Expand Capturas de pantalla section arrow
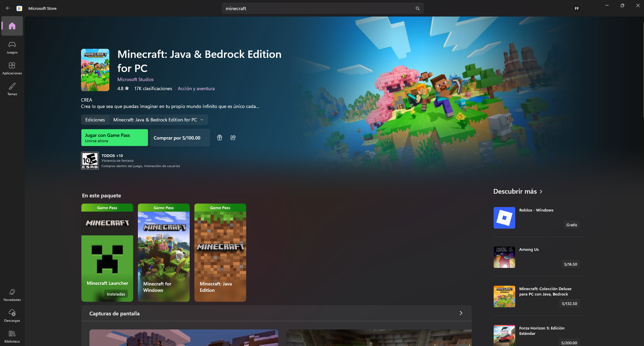Image resolution: width=644 pixels, height=346 pixels. (461, 313)
